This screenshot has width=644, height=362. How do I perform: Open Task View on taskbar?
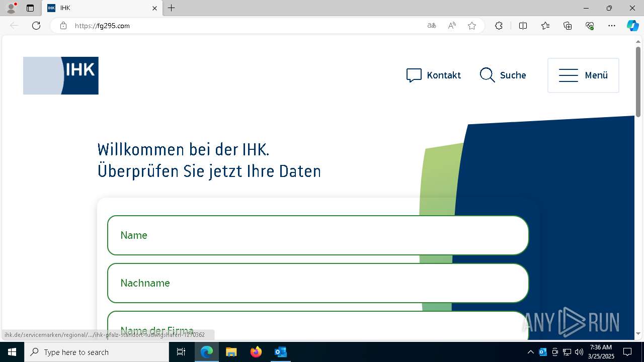(x=181, y=352)
